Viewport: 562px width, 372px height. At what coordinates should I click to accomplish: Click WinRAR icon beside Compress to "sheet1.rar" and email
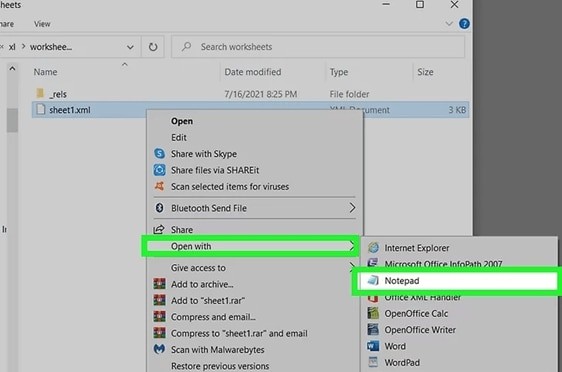coord(159,333)
